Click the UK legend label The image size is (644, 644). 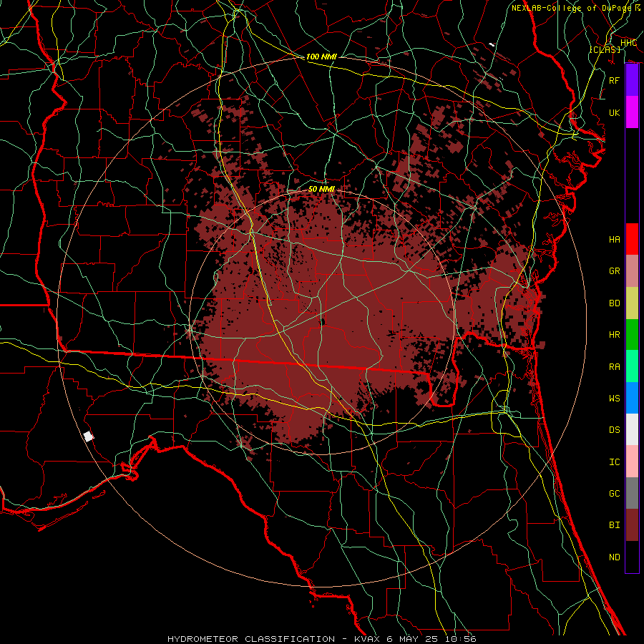614,113
